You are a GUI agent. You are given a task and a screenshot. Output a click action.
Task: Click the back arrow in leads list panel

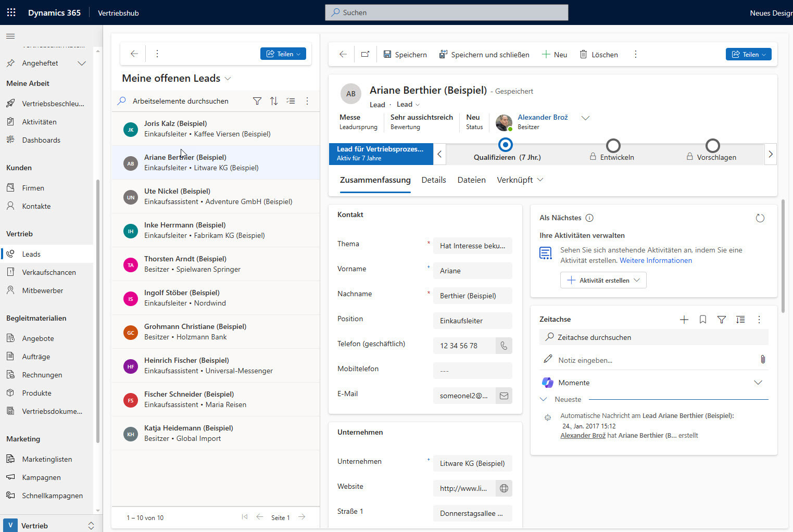coord(134,54)
